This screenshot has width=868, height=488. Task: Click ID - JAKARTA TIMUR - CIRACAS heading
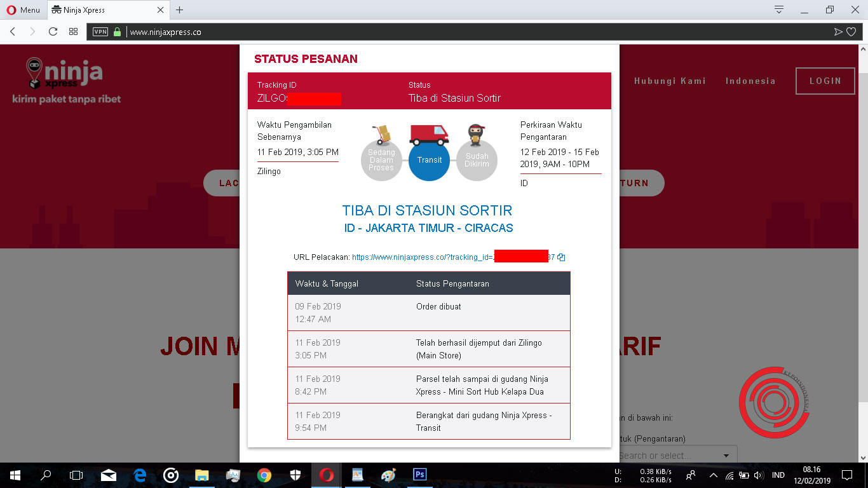pyautogui.click(x=429, y=227)
